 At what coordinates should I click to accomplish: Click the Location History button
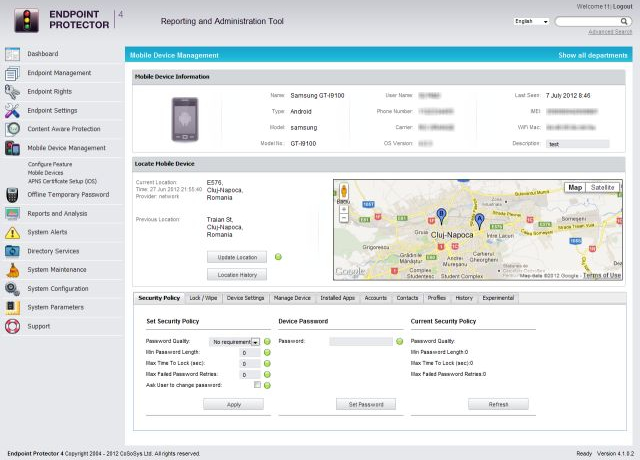[237, 275]
